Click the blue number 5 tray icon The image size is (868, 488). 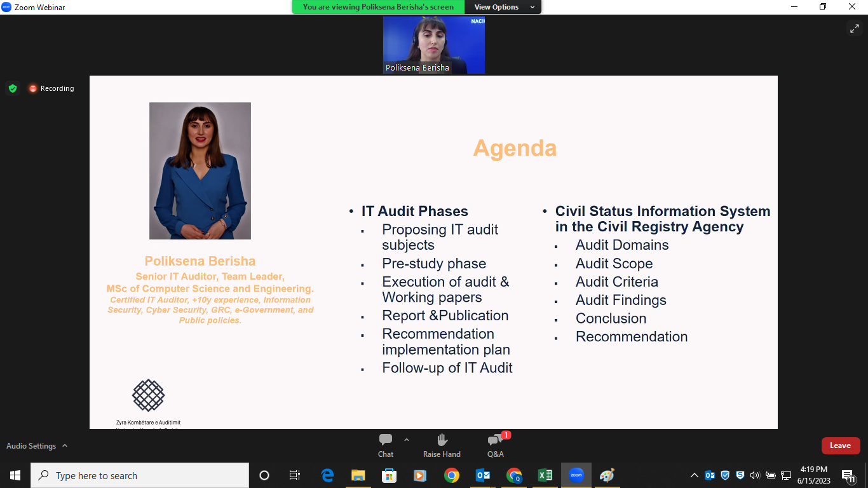[740, 475]
